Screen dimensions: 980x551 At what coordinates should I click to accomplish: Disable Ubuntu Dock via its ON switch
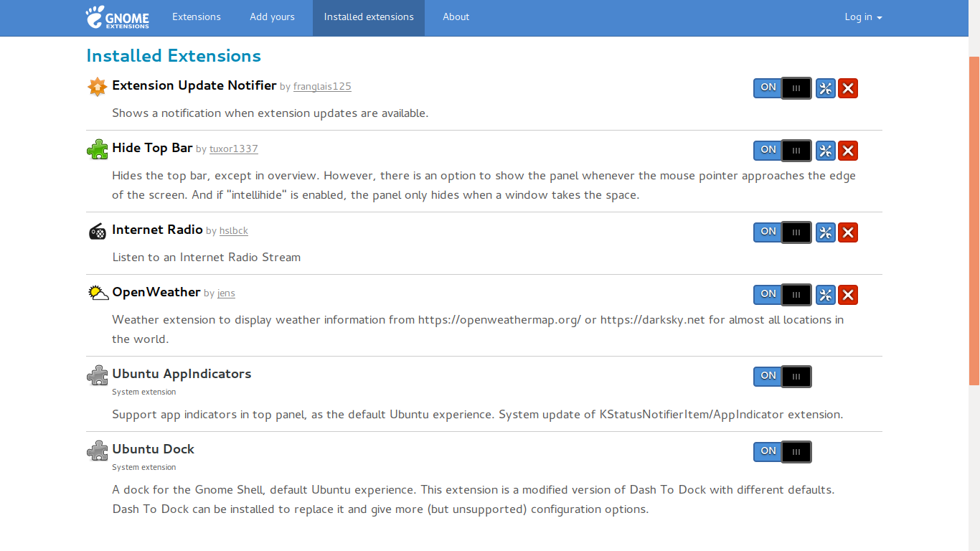(x=783, y=452)
